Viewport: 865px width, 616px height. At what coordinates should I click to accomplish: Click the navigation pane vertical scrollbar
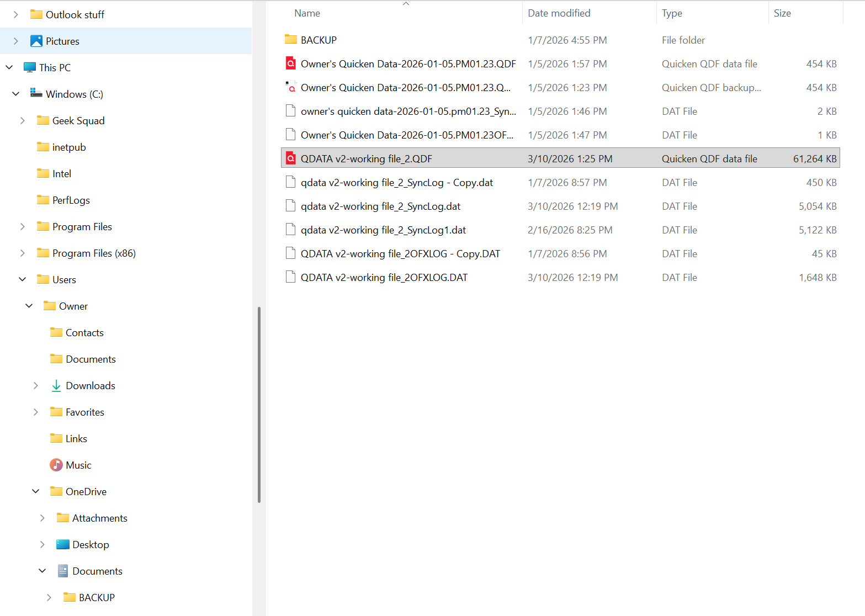click(259, 405)
